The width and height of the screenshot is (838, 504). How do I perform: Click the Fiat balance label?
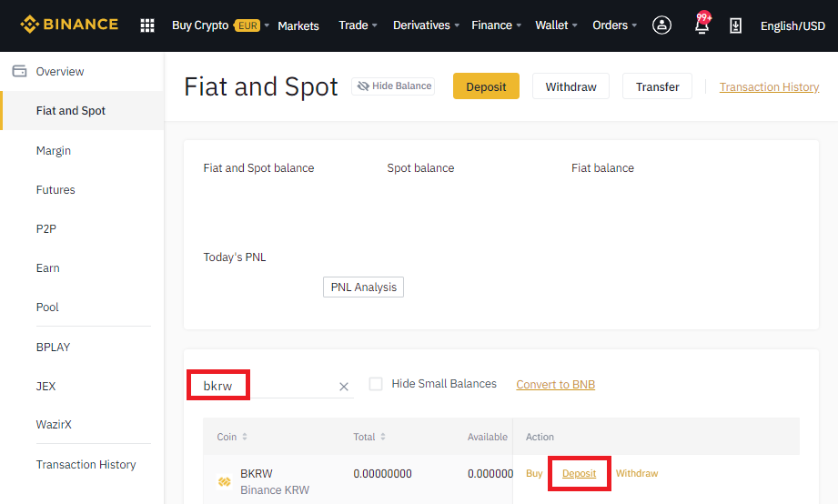coord(602,167)
